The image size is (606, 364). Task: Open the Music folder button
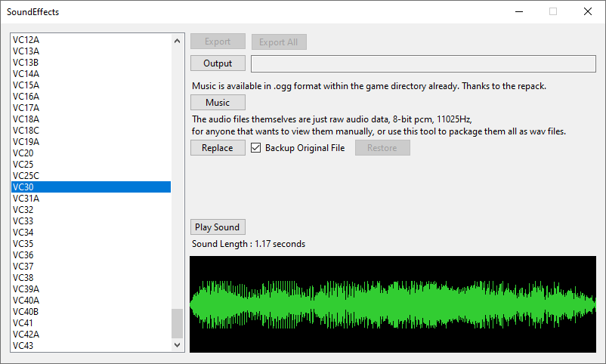click(x=218, y=103)
